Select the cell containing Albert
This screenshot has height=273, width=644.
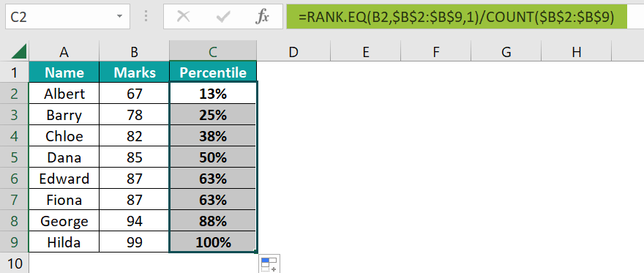64,94
